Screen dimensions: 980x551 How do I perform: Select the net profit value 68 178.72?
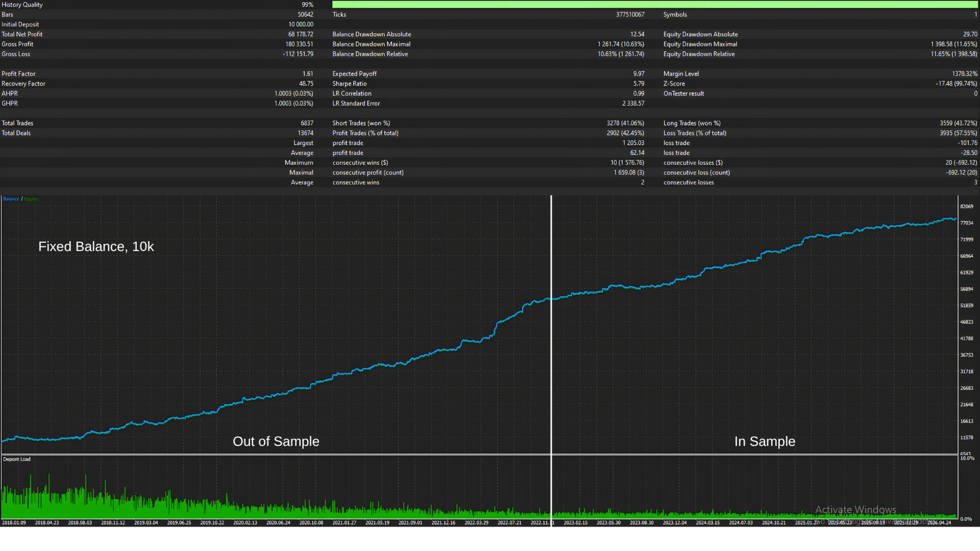tap(301, 34)
